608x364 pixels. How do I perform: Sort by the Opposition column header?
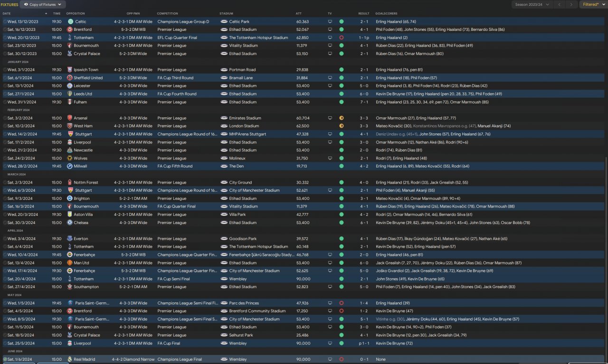(x=76, y=13)
